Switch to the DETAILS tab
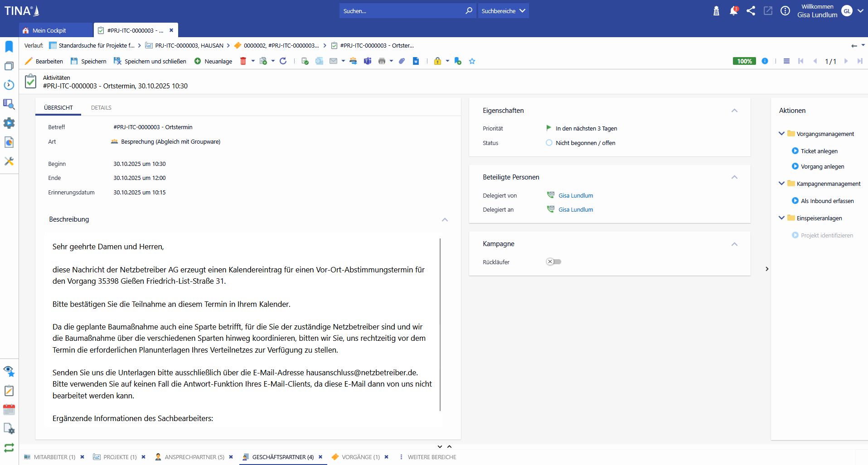Image resolution: width=868 pixels, height=465 pixels. (101, 108)
